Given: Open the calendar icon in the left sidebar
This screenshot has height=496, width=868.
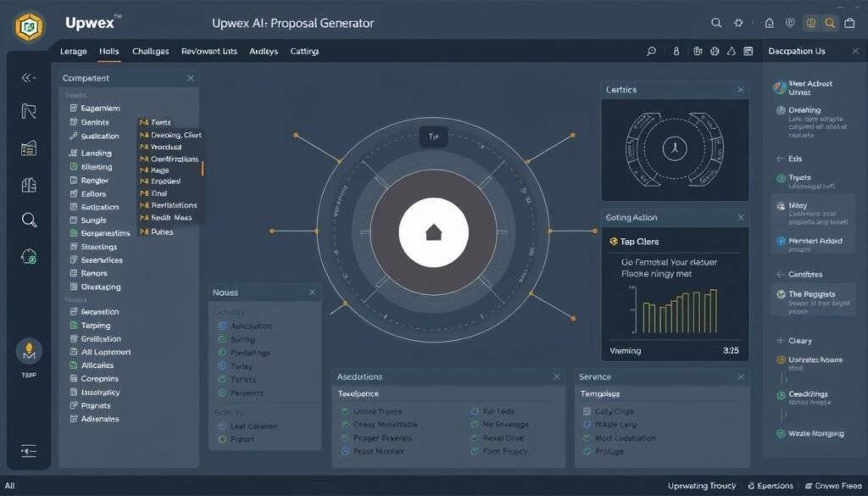Looking at the screenshot, I should pyautogui.click(x=29, y=148).
